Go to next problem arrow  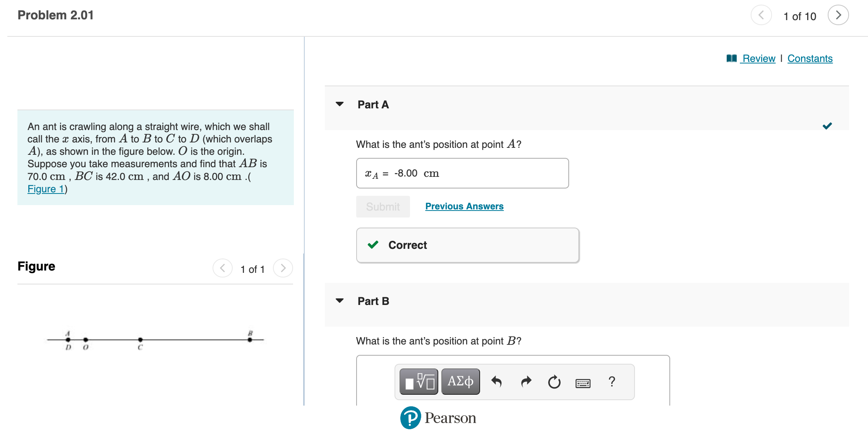(x=838, y=15)
